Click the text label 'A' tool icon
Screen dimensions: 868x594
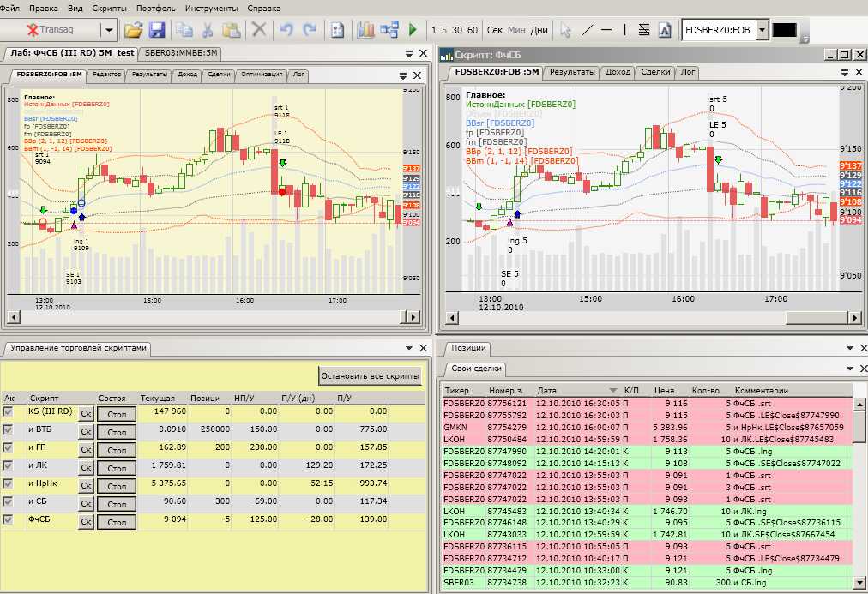point(664,30)
